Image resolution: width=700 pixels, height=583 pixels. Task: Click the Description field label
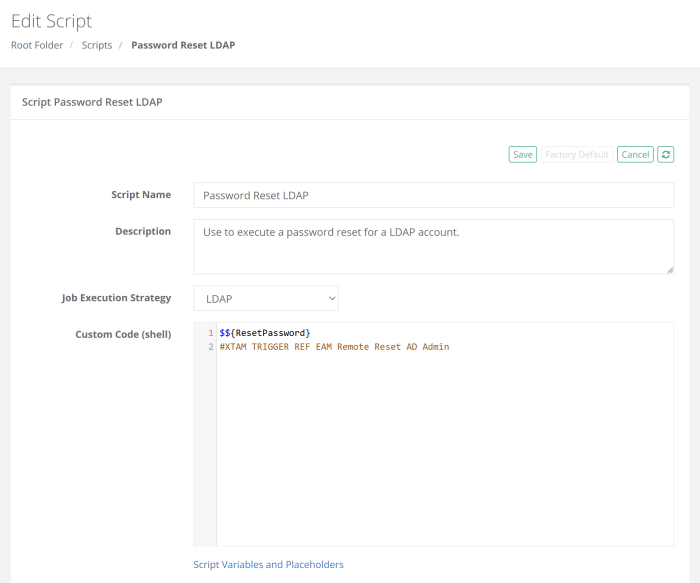coord(143,231)
